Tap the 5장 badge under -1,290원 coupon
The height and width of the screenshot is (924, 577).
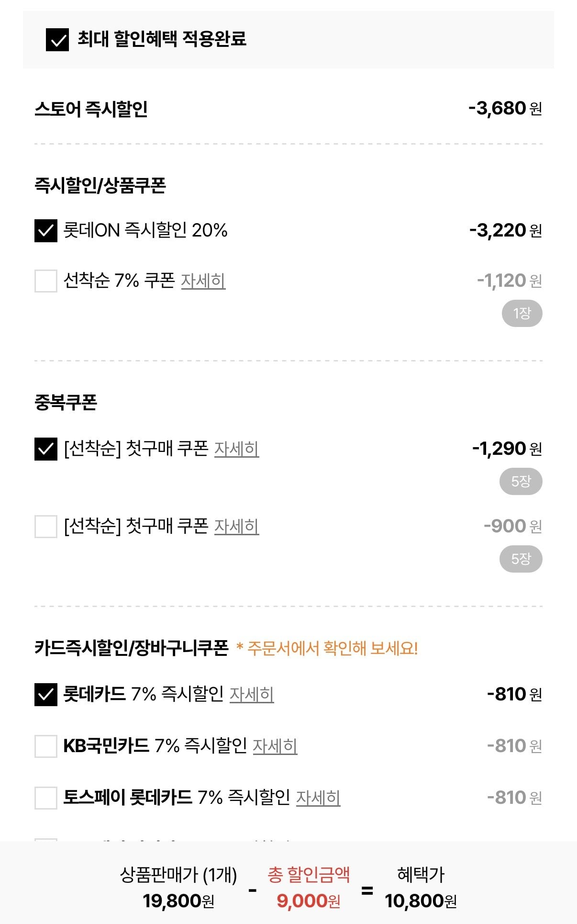pos(521,482)
